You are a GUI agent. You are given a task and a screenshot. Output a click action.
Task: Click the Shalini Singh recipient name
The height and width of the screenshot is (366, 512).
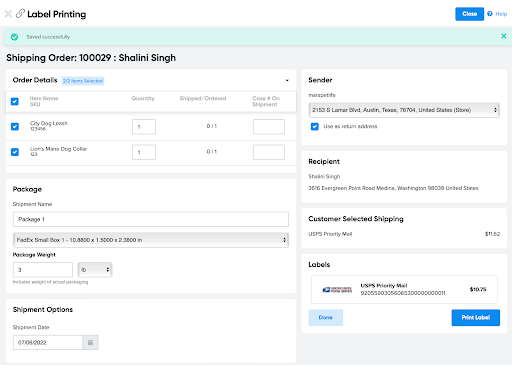pos(324,176)
